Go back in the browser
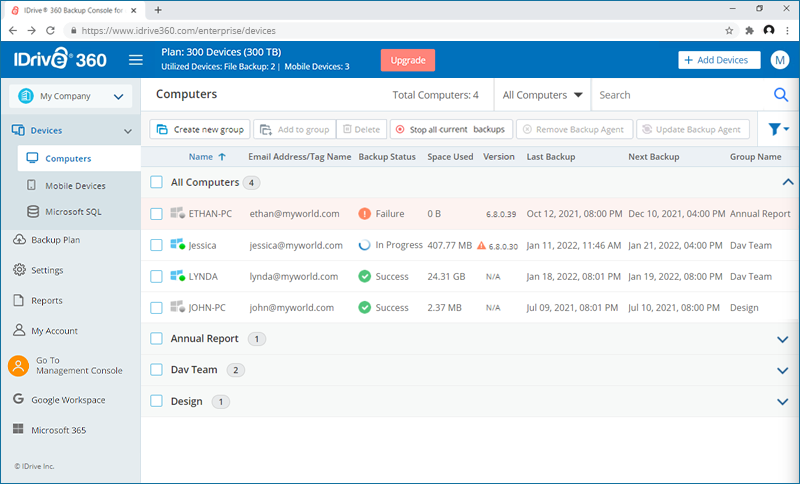 [x=13, y=31]
